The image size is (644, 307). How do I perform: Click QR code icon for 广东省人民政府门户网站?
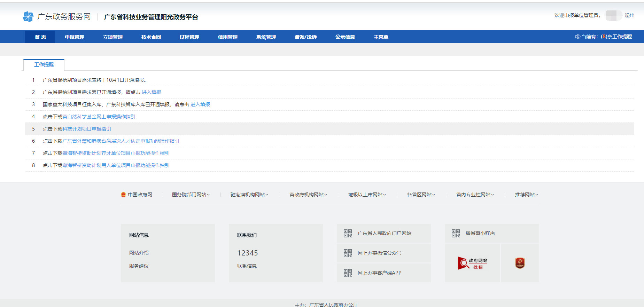pos(348,233)
